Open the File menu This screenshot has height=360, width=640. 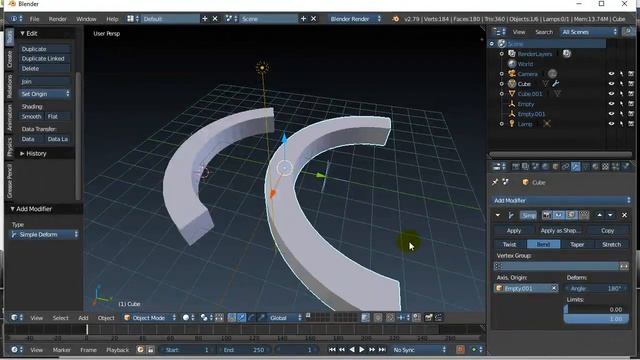(x=34, y=19)
